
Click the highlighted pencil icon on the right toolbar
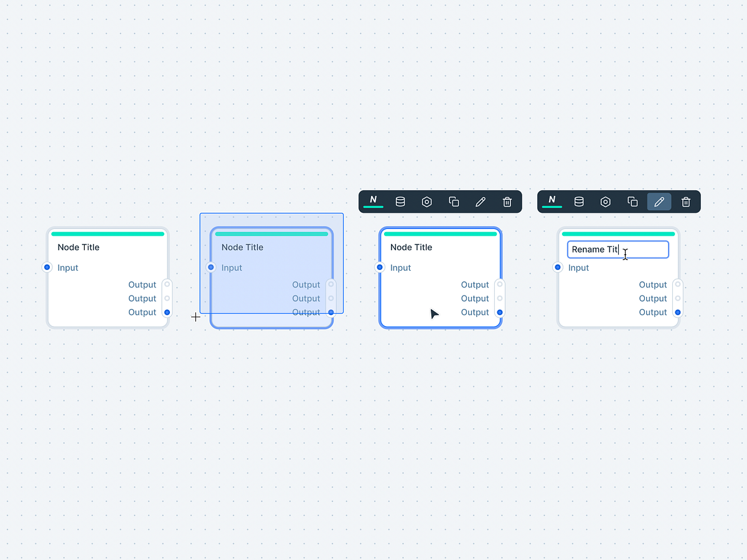tap(659, 202)
